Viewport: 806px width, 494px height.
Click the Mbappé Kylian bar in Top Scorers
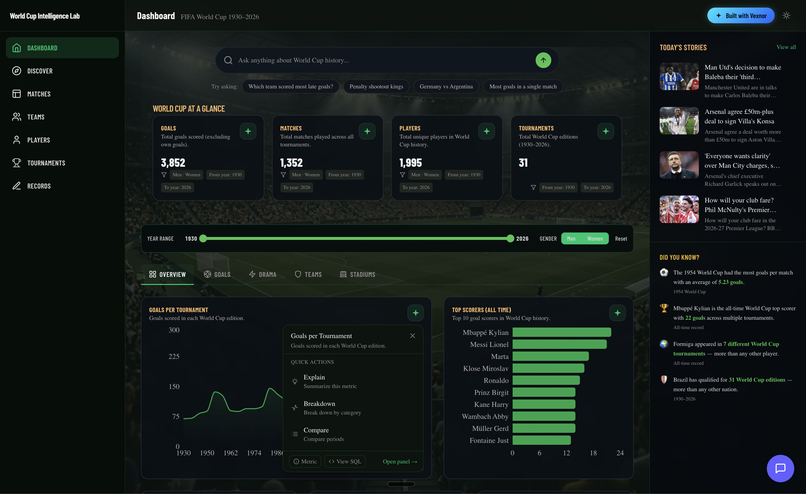coord(562,333)
